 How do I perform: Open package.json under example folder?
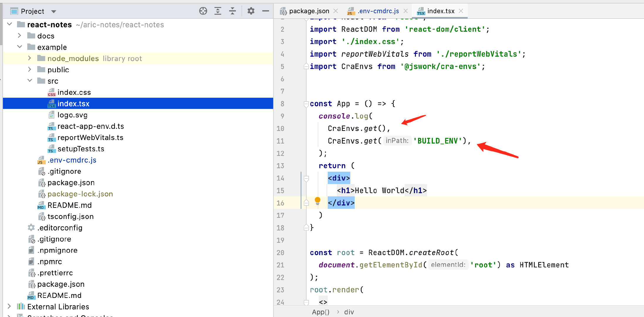[x=71, y=183]
